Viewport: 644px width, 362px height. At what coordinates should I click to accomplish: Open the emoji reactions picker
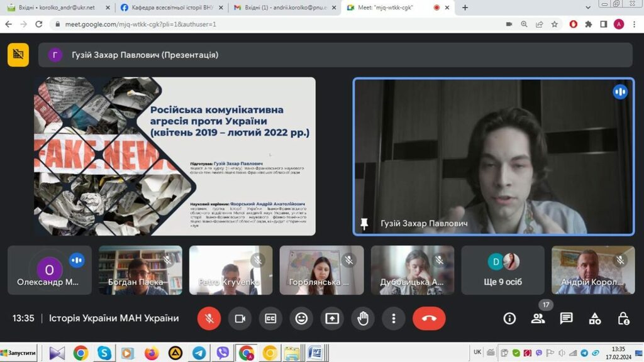pyautogui.click(x=301, y=319)
